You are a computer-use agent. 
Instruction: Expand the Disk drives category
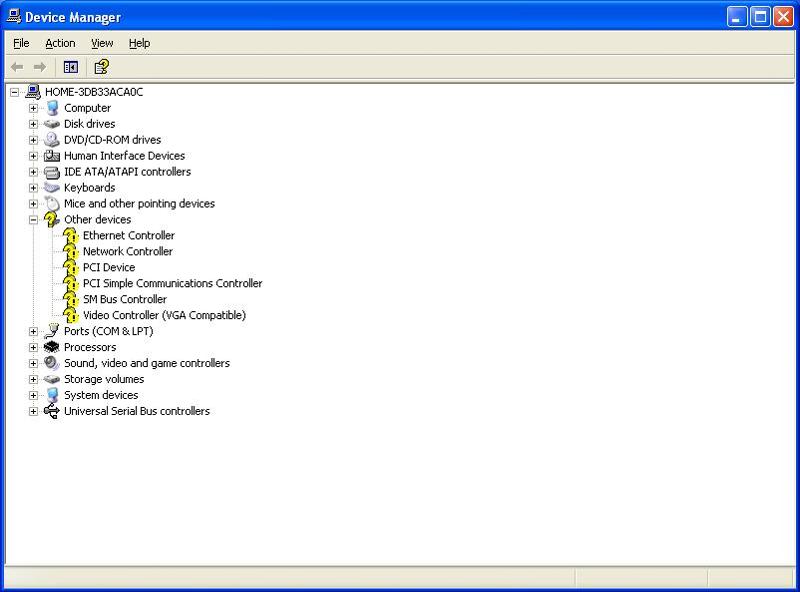point(33,124)
